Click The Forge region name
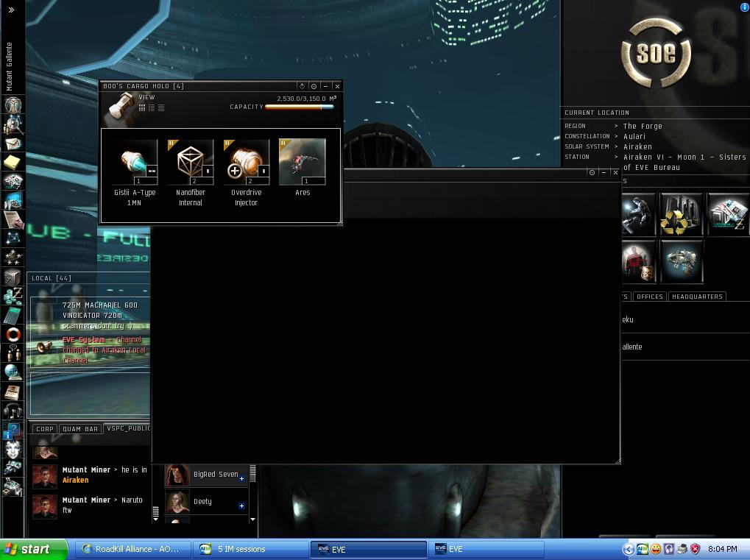Screen dimensions: 750x560 click(643, 127)
